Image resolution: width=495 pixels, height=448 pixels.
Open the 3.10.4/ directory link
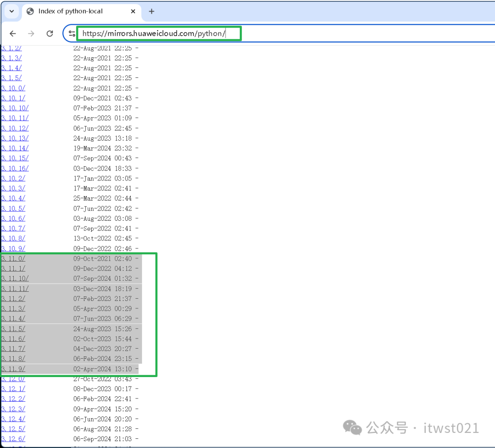tap(13, 198)
